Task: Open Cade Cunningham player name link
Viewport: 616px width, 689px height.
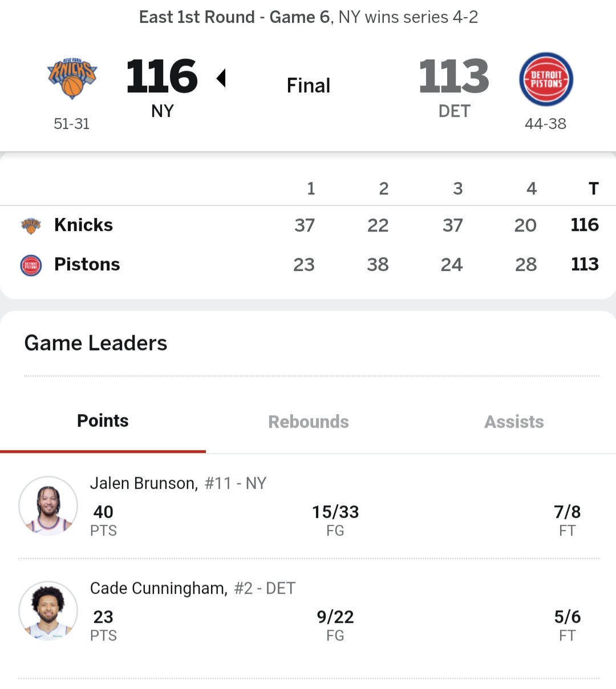Action: (x=158, y=588)
